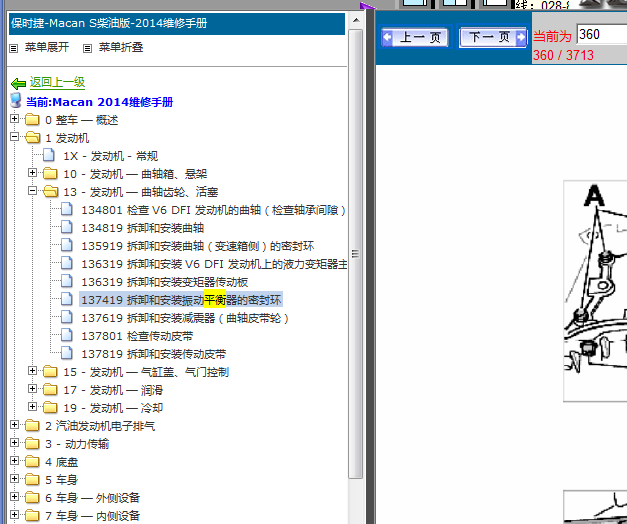Open 134819 拆卸和安装曲轴
Image resolution: width=627 pixels, height=524 pixels.
(143, 228)
